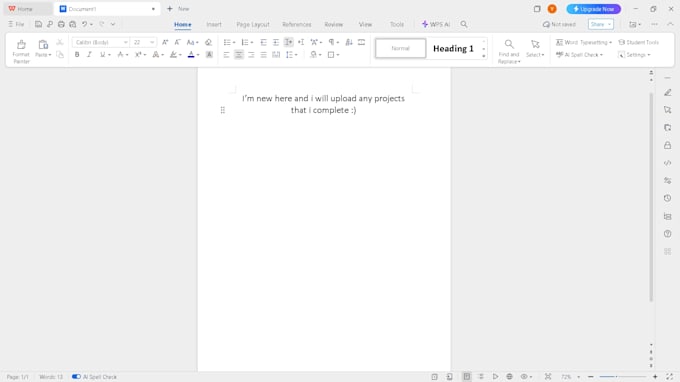Click the Format Painter icon
The height and width of the screenshot is (382, 680).
[x=21, y=51]
